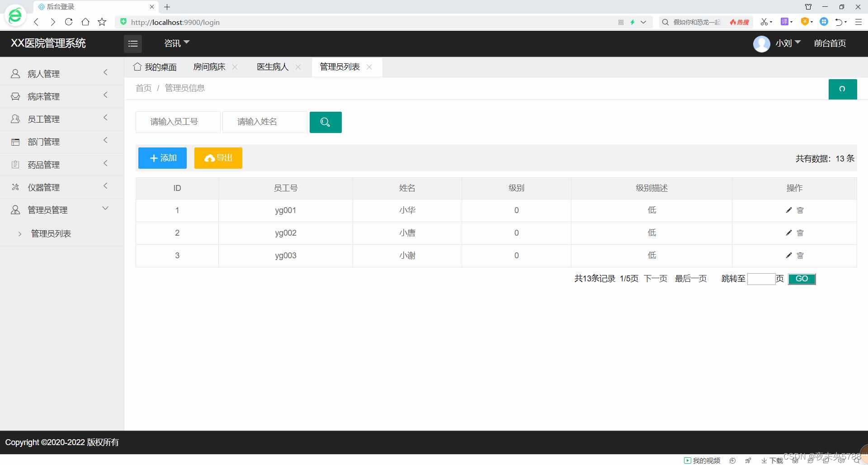868x465 pixels.
Task: Click the 员工号 column header
Action: click(x=286, y=188)
